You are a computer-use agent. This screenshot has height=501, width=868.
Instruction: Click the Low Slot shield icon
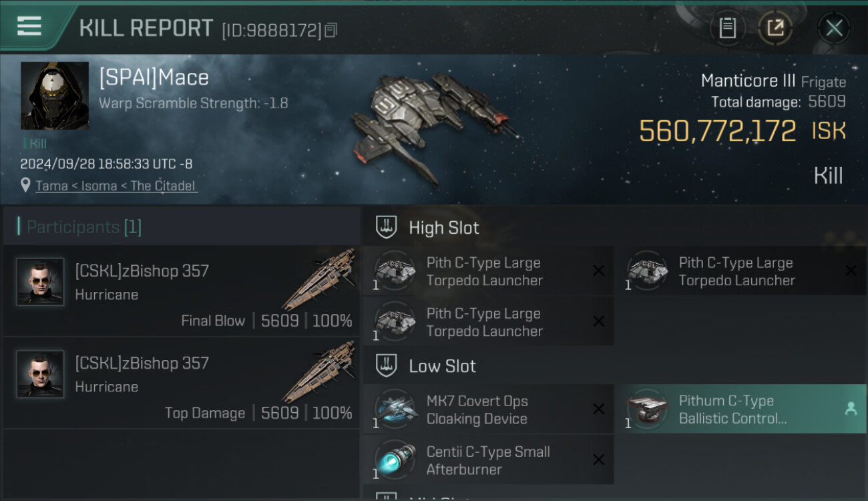pos(386,365)
